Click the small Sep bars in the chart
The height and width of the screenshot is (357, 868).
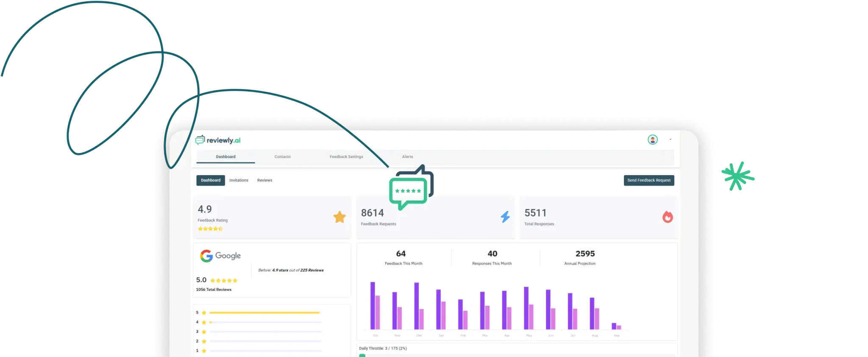pos(617,326)
